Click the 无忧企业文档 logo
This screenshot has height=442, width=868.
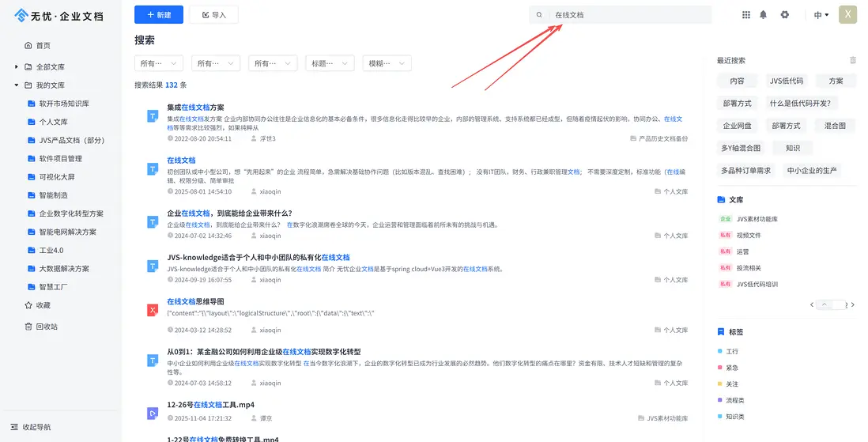(x=58, y=16)
